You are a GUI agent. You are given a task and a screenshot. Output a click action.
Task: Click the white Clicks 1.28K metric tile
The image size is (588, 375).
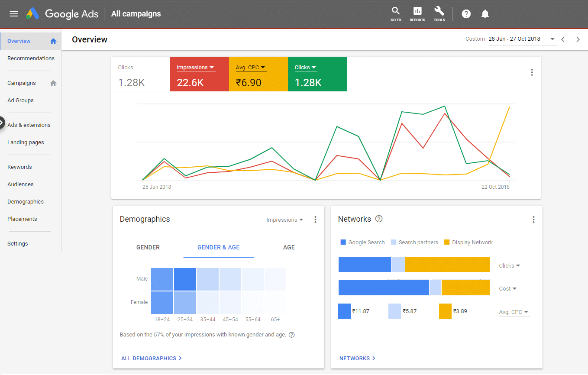click(141, 74)
